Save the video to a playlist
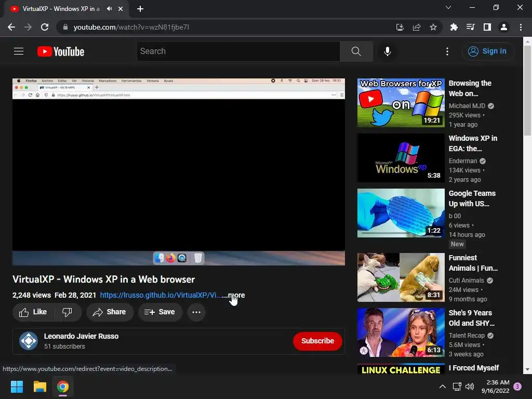Viewport: 532px width, 399px height. pos(160,312)
